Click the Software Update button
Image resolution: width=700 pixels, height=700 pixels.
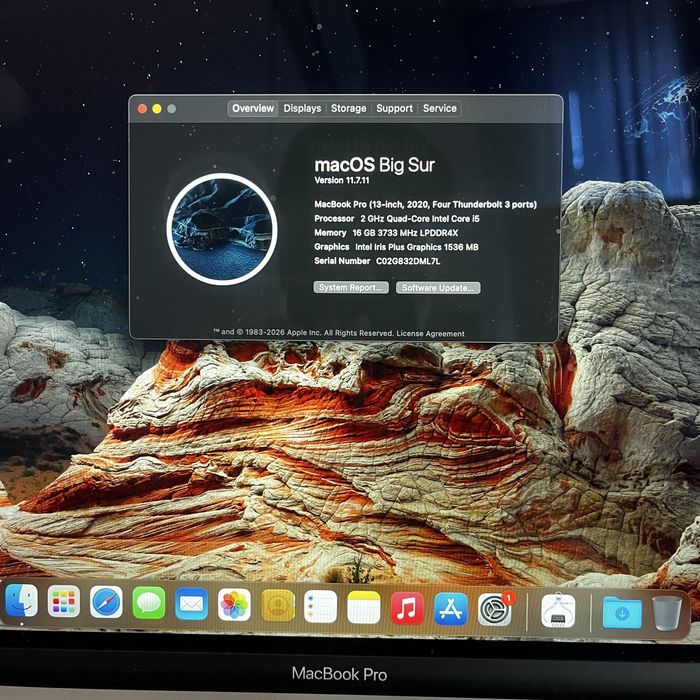[438, 288]
